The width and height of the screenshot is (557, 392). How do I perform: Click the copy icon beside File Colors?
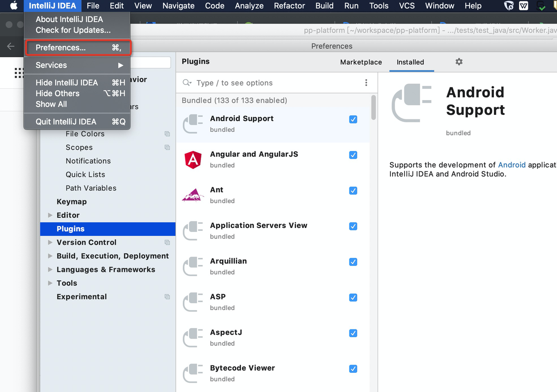coord(167,134)
